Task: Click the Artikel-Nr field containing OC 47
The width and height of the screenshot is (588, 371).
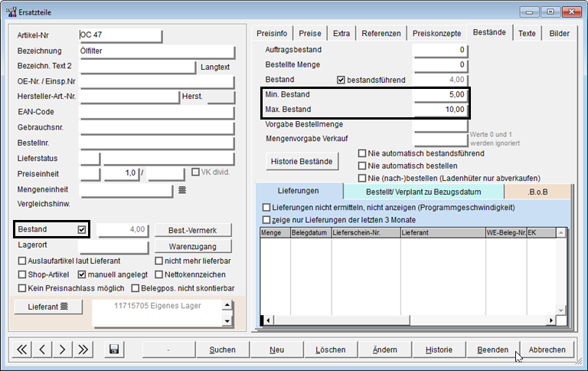Action: tap(120, 35)
